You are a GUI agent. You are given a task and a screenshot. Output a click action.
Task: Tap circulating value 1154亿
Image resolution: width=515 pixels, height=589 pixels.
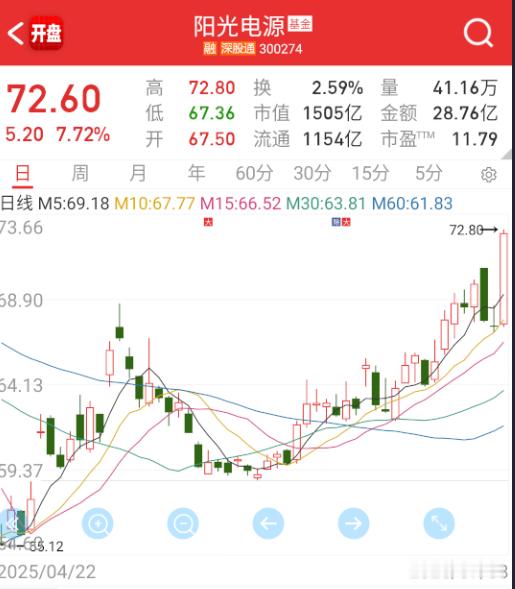click(x=332, y=139)
